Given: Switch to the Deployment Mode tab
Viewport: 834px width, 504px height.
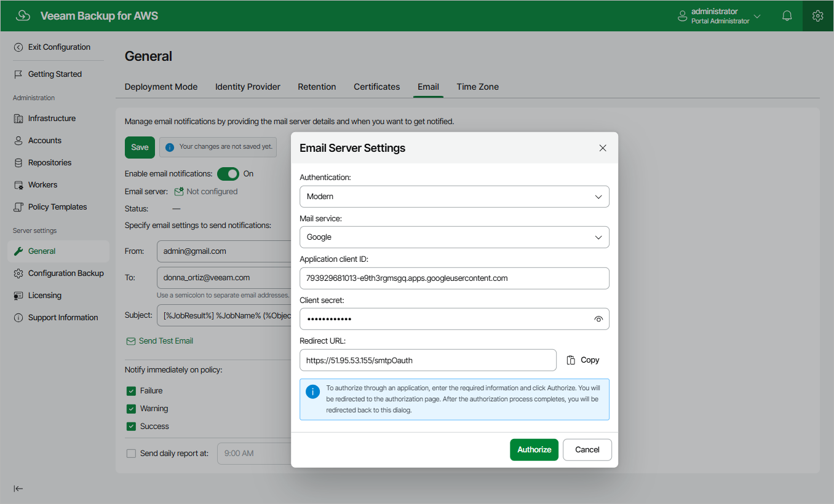Looking at the screenshot, I should [x=161, y=87].
